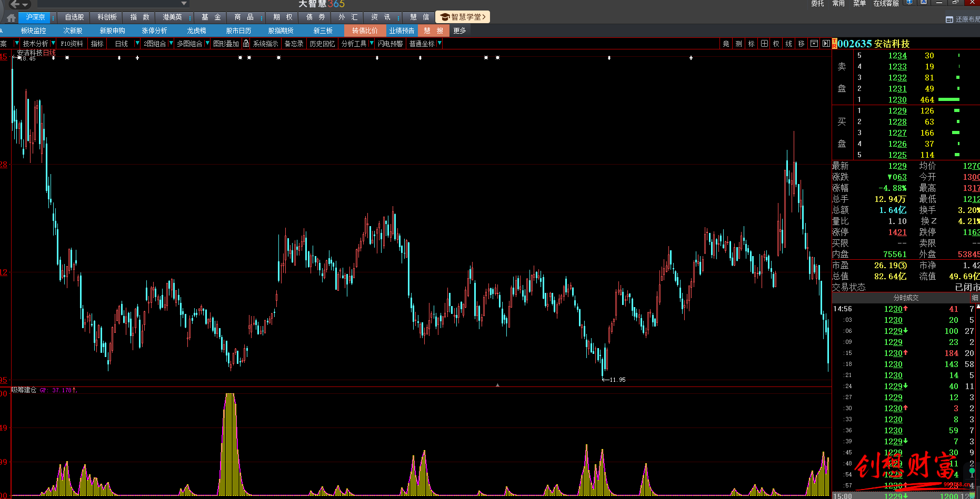Click the grid layout icon beside 标
980x499 pixels.
click(764, 44)
